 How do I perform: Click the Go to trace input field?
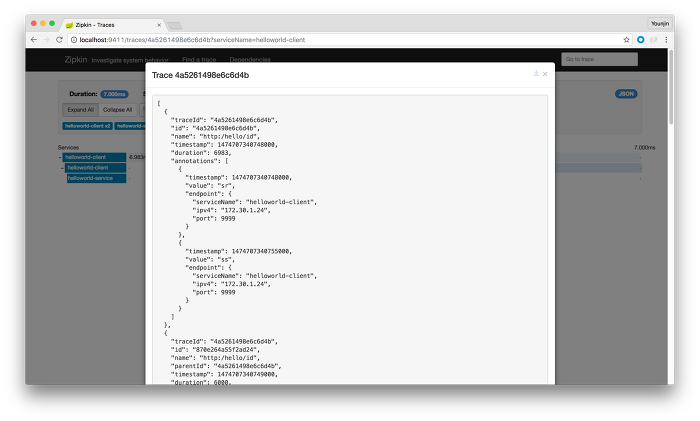pos(599,60)
